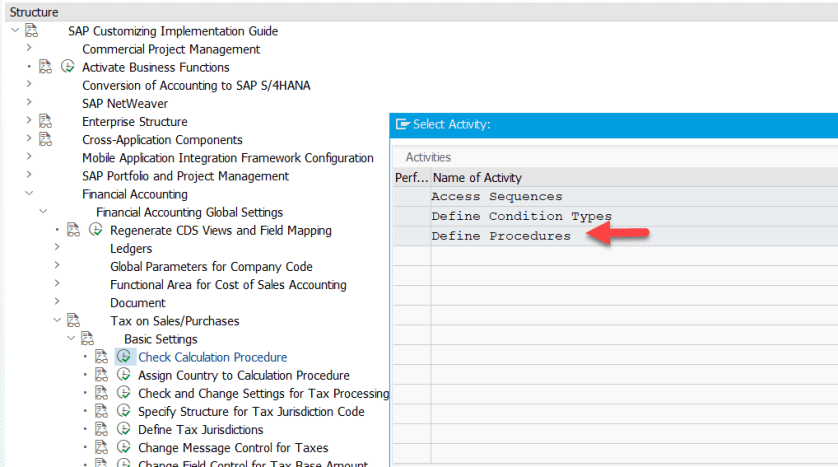Screen dimensions: 838x467
Task: Open Check and Change Settings for Tax Processing
Action: [263, 393]
